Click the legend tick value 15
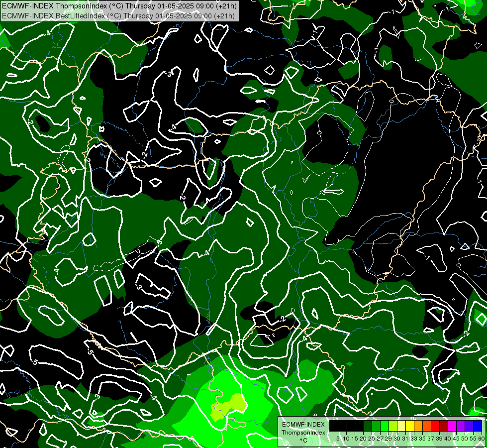The image size is (487, 448). pos(355,439)
